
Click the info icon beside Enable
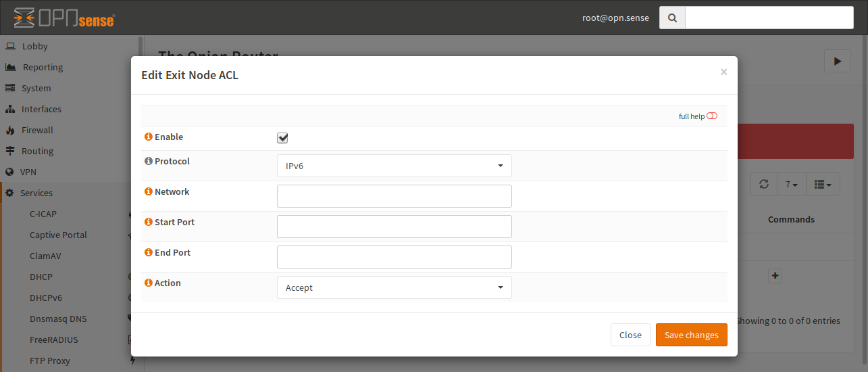pos(149,137)
